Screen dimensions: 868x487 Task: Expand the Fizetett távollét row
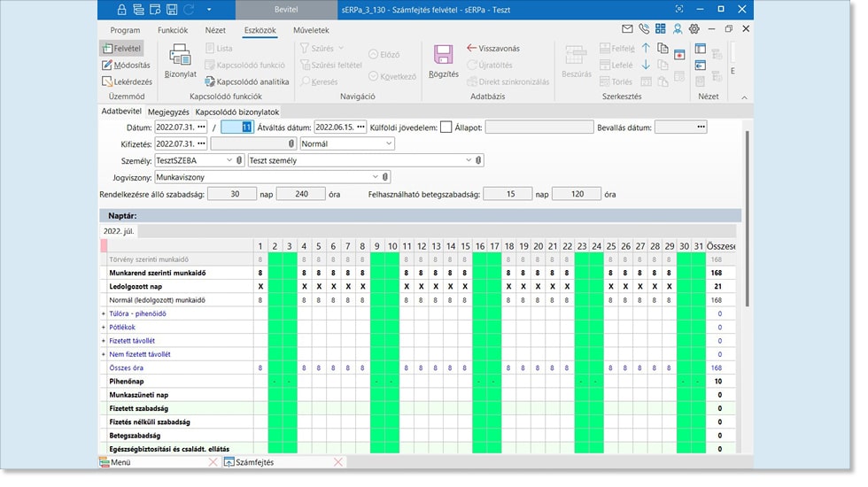click(x=105, y=340)
